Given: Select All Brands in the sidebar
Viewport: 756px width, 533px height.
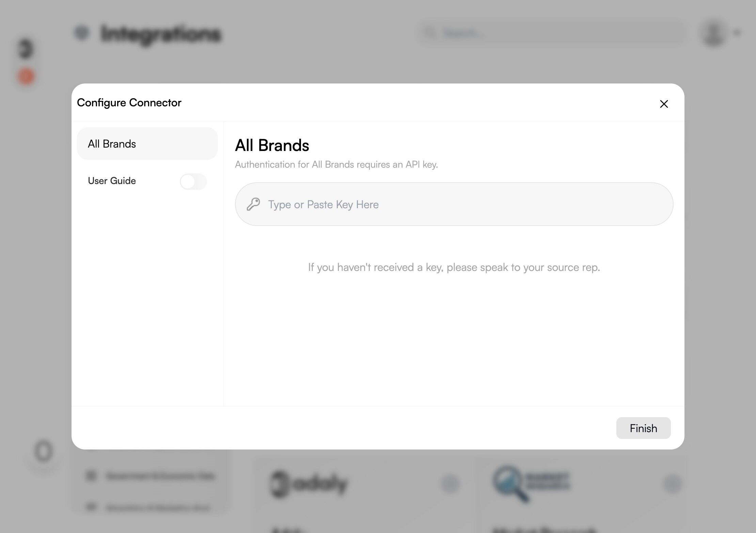Looking at the screenshot, I should point(147,144).
